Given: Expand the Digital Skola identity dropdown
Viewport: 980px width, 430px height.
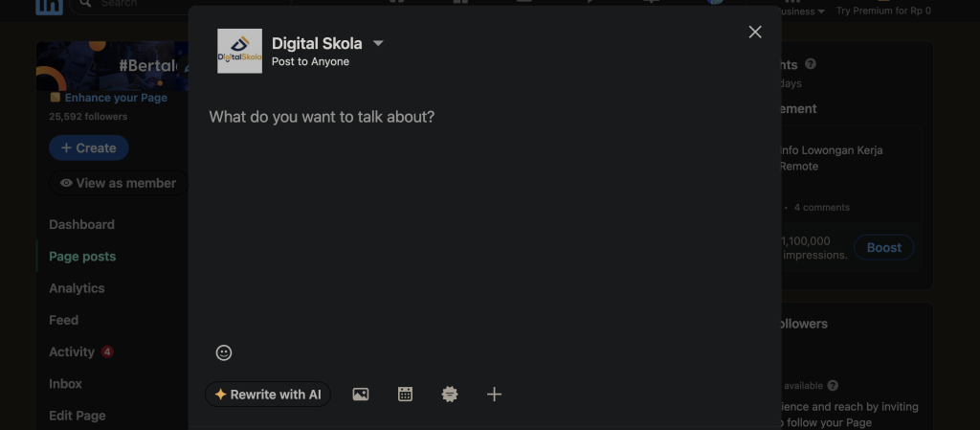Looking at the screenshot, I should (378, 43).
